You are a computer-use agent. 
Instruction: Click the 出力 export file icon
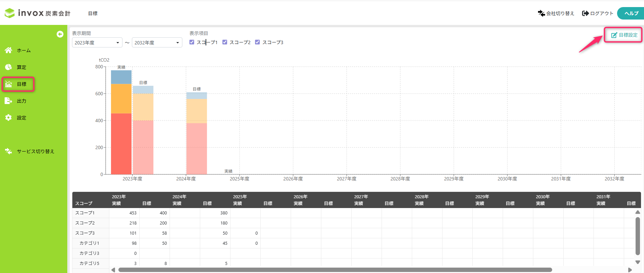tap(8, 101)
